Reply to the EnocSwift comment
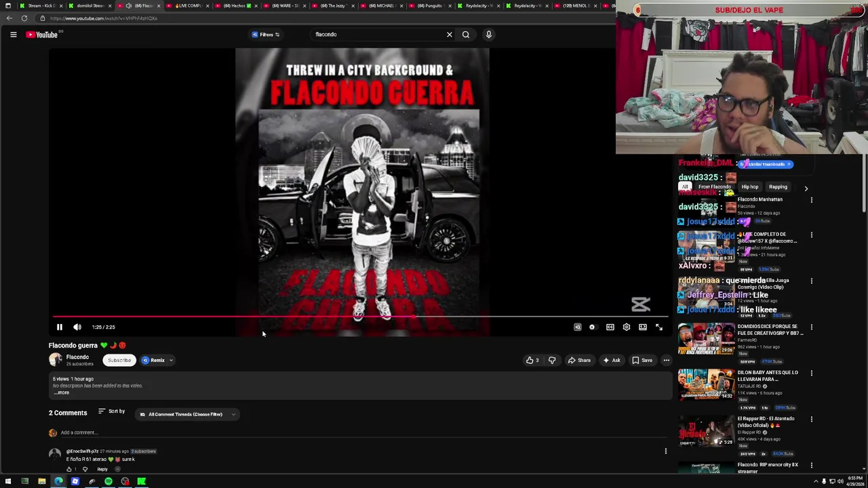 coord(102,469)
